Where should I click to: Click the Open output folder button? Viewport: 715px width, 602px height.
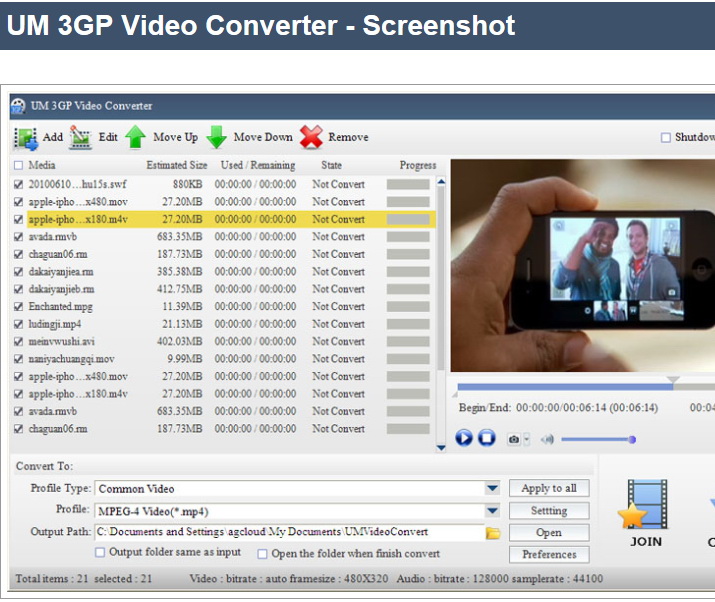[549, 533]
